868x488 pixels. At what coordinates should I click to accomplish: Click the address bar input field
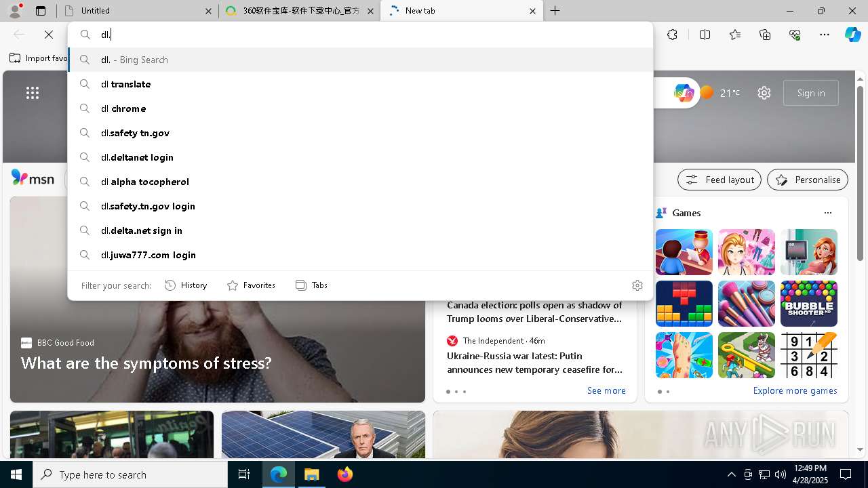(360, 35)
